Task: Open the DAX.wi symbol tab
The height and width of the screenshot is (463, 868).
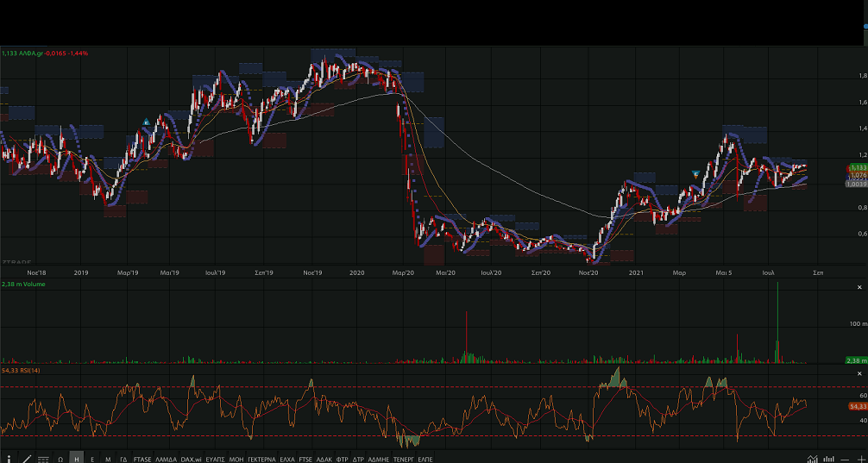Action: [x=192, y=459]
